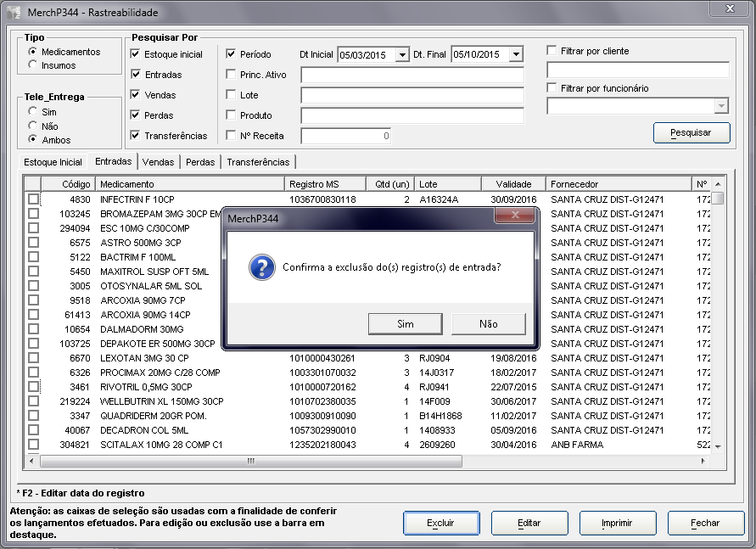Uncheck the Estoque inicial checkbox
The image size is (756, 549).
point(136,54)
